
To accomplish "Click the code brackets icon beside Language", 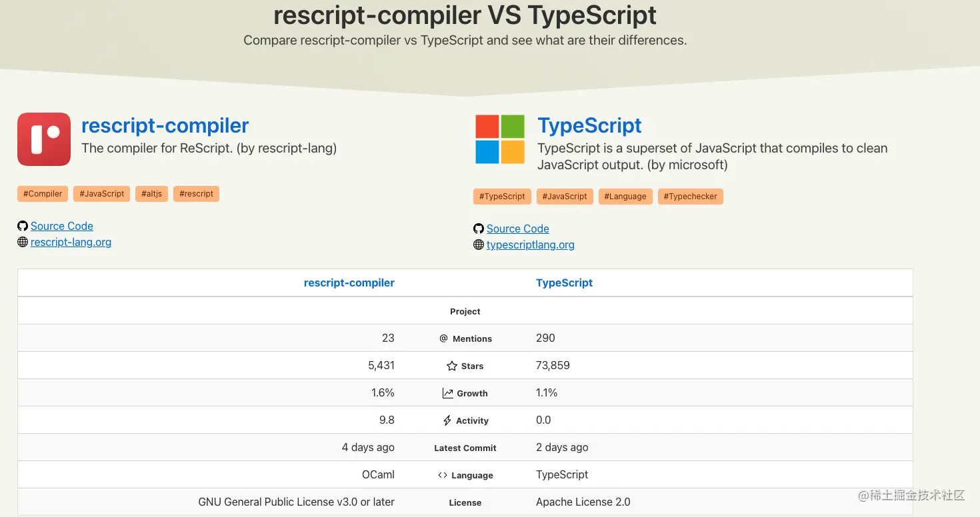I will (x=443, y=474).
